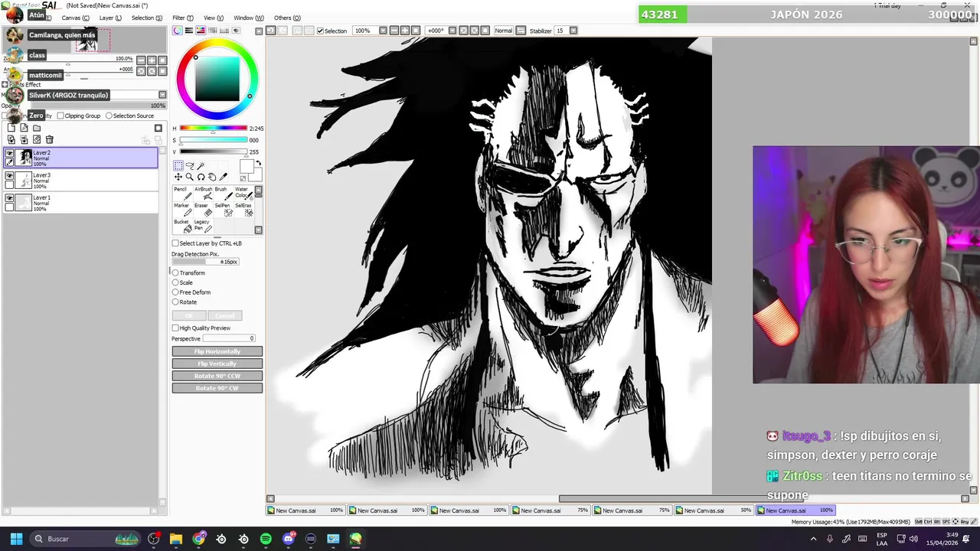980x551 pixels.
Task: Select the Eraser tool
Action: (x=203, y=209)
